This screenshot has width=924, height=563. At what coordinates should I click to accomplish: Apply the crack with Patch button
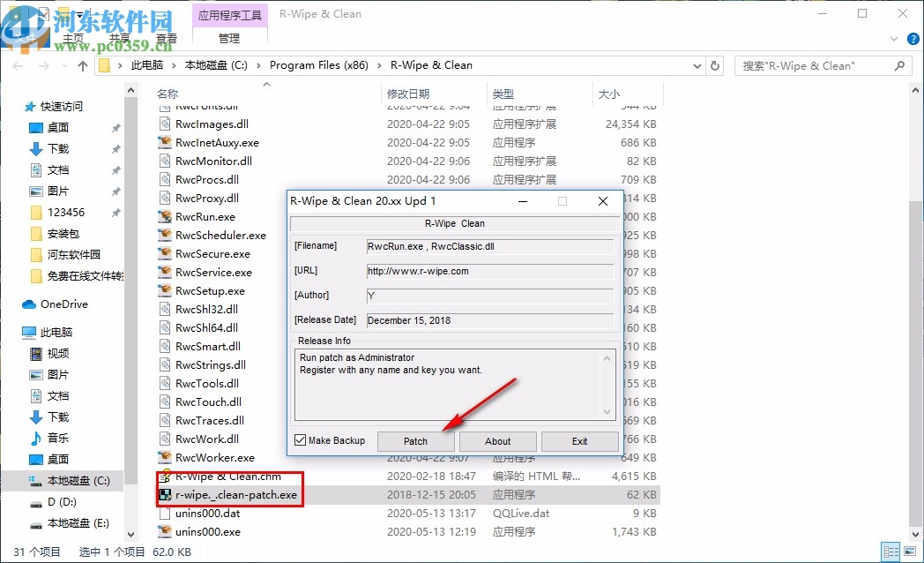click(x=415, y=441)
